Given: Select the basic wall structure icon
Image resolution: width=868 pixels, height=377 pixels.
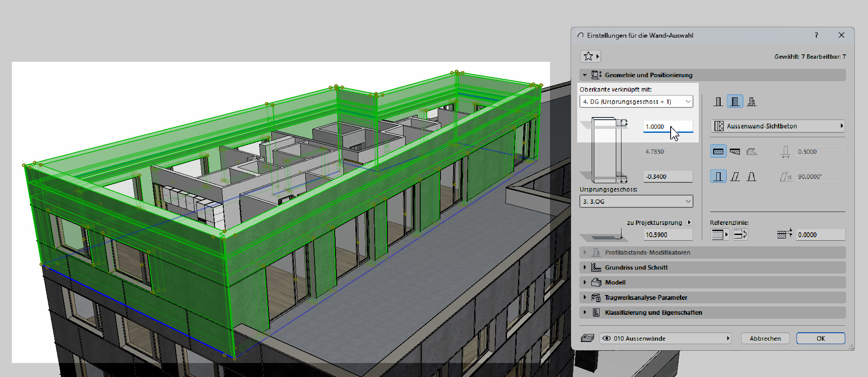Looking at the screenshot, I should click(718, 102).
